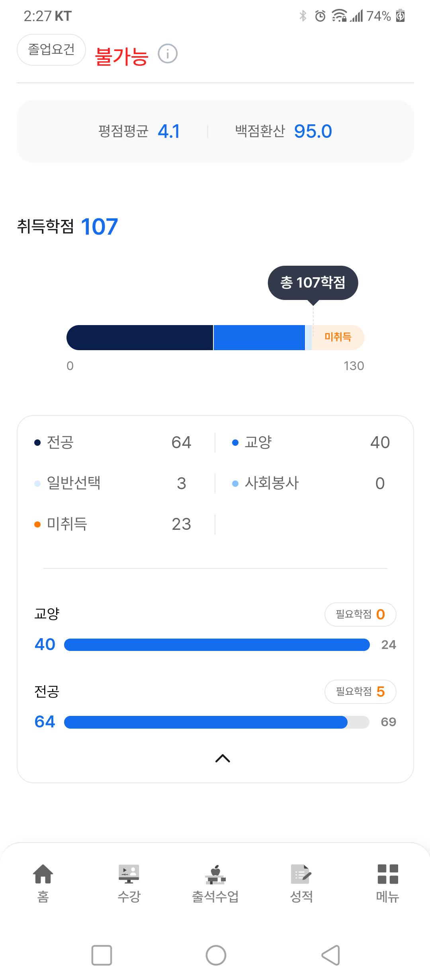Viewport: 430px width, 980px height.
Task: Tap the 교양 40 progress bar
Action: coord(217,645)
